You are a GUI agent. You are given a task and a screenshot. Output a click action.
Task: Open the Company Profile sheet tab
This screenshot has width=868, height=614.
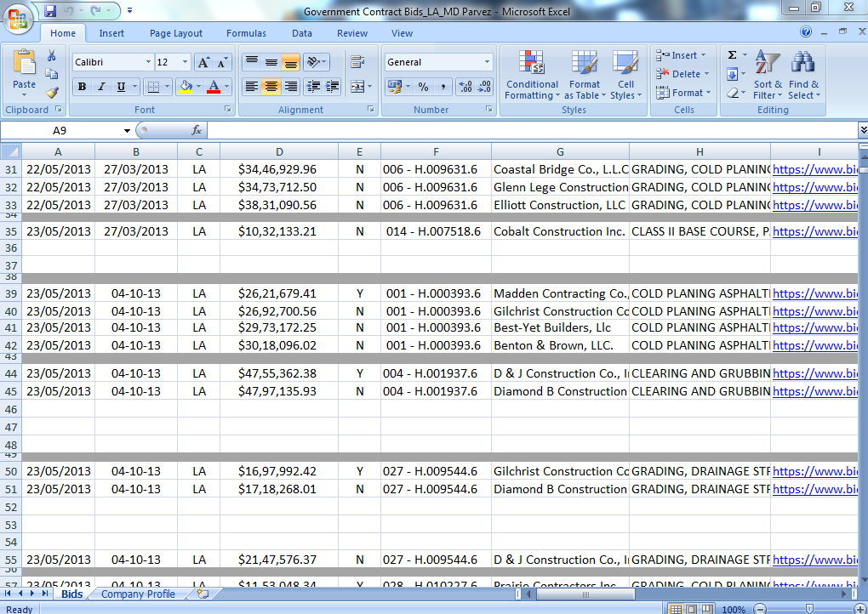(x=138, y=594)
